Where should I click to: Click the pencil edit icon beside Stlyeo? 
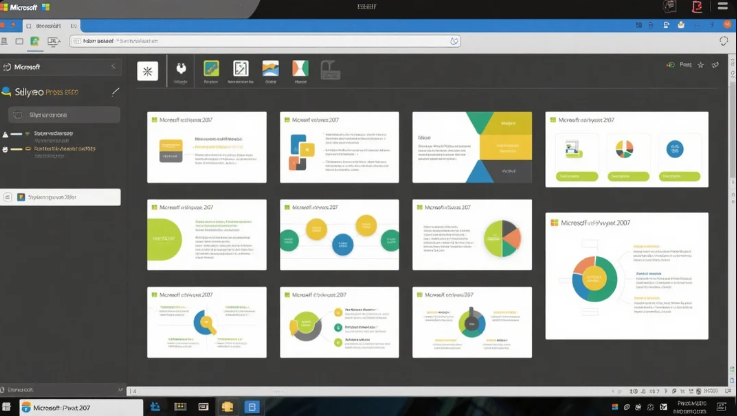(115, 92)
